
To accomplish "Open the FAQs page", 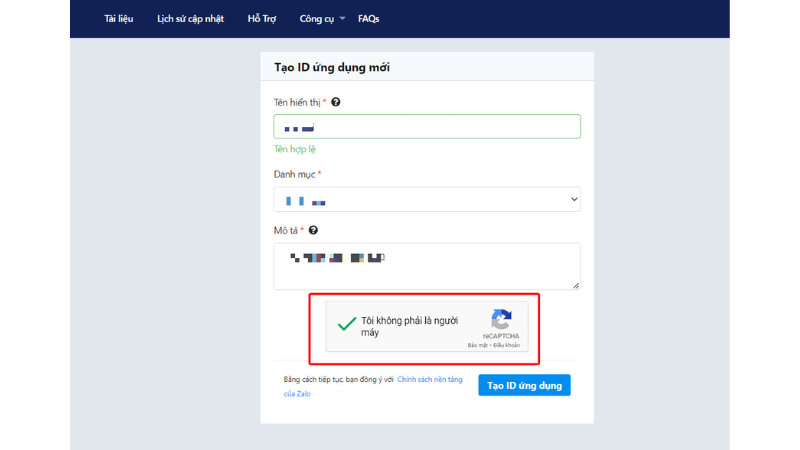I will [368, 19].
